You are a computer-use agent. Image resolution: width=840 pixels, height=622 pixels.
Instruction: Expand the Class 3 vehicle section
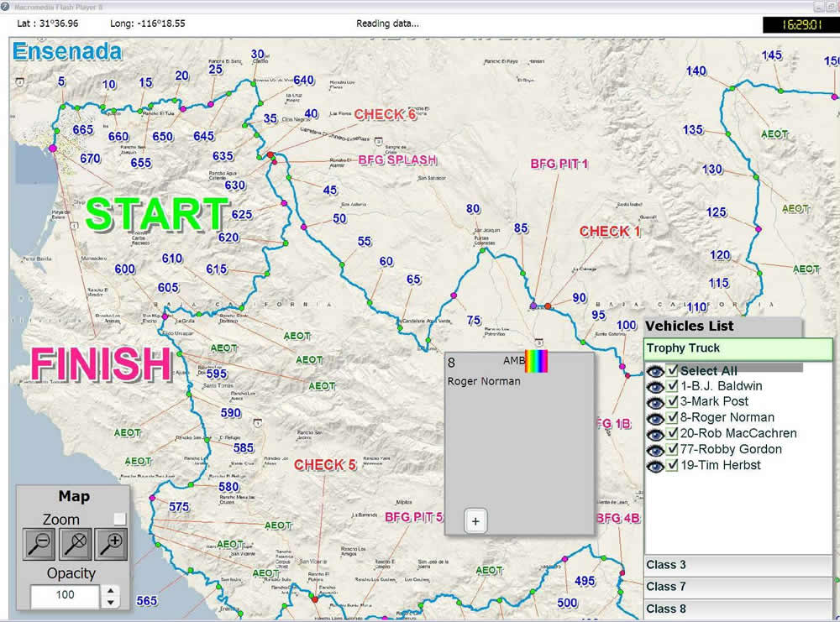coord(738,565)
